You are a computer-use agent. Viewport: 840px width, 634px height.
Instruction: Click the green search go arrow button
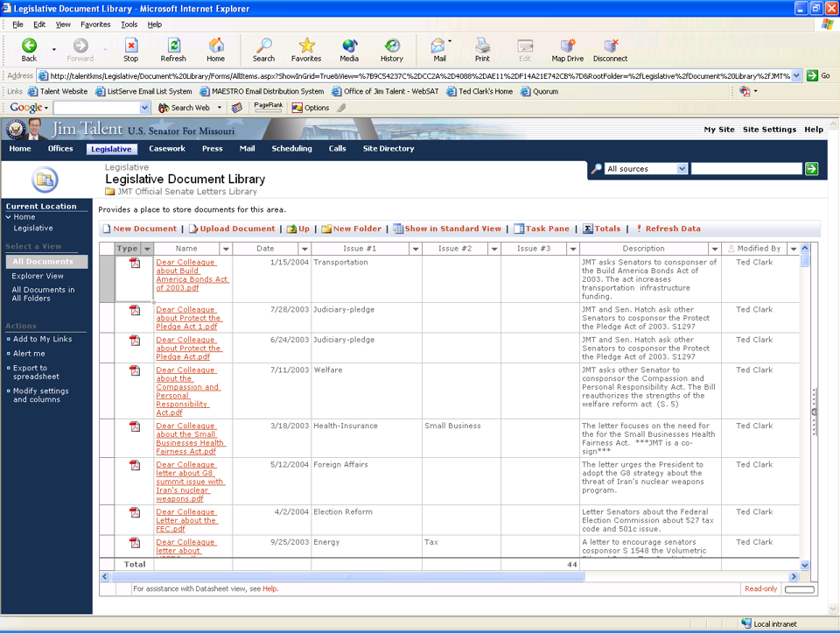coord(811,169)
